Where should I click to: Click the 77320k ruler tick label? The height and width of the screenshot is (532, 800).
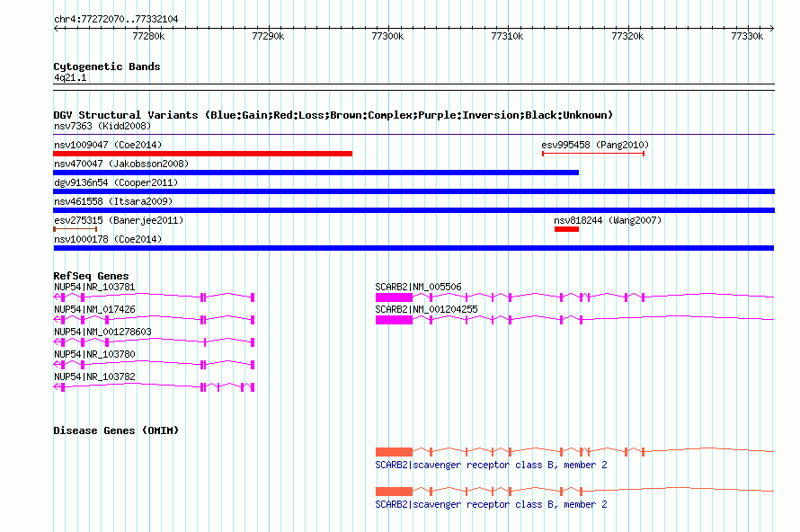point(627,36)
